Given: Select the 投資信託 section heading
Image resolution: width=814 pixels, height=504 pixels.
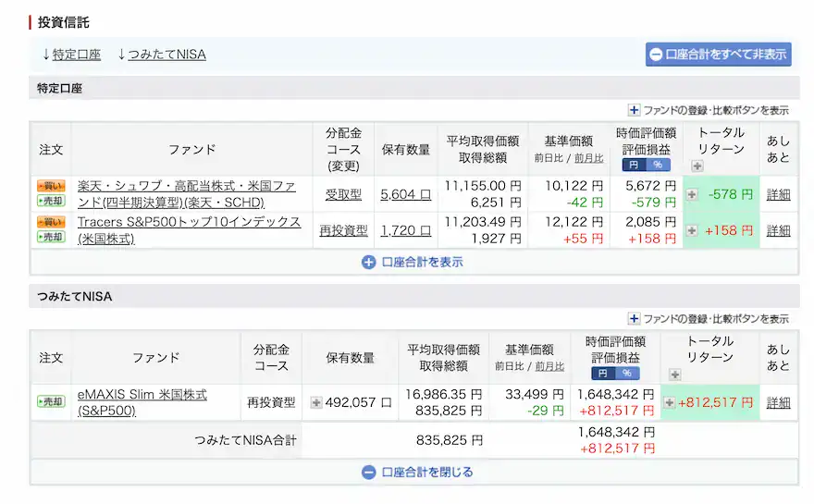Looking at the screenshot, I should coord(63,22).
